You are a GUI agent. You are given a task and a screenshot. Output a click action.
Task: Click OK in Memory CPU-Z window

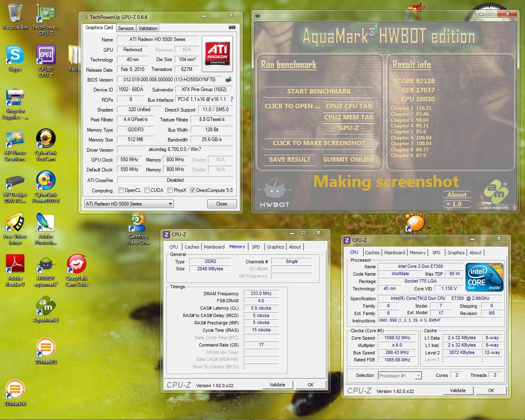click(x=310, y=385)
